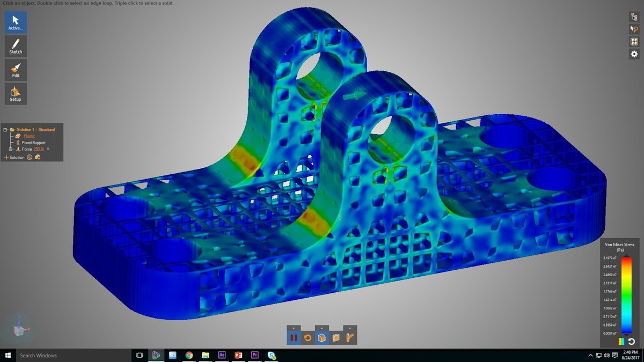The image size is (644, 362).
Task: Select the Sketch tool in the left toolbar
Action: 16,46
